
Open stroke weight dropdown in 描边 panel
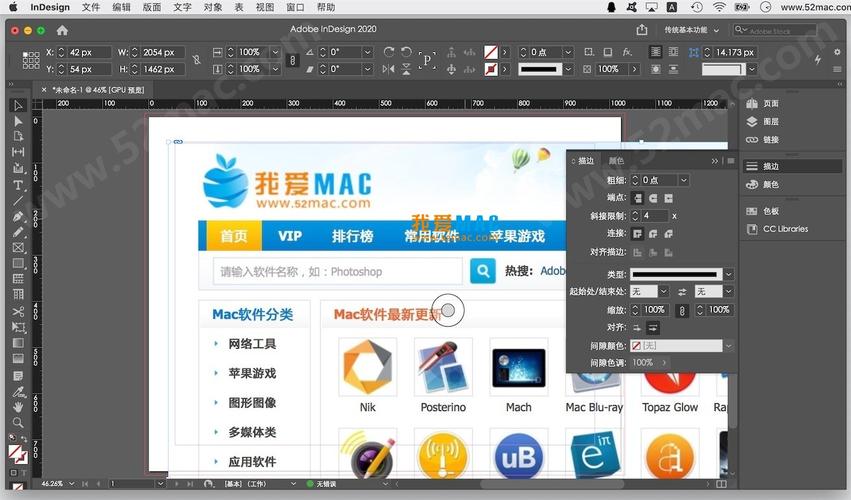[684, 180]
